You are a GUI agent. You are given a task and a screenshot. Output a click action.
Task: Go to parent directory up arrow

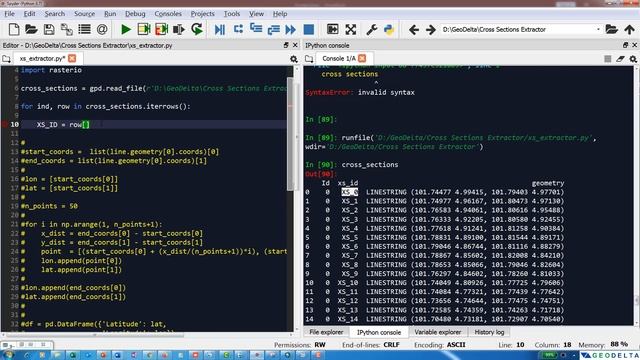[x=629, y=29]
